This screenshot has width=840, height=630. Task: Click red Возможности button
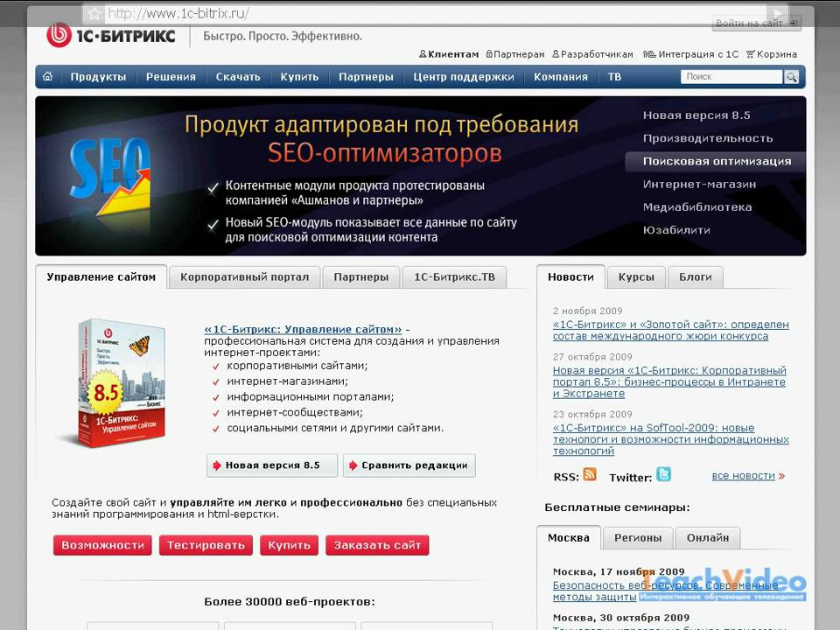[103, 545]
